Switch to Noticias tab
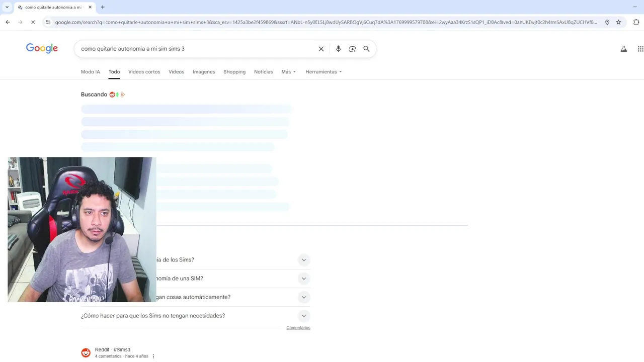 pos(263,72)
